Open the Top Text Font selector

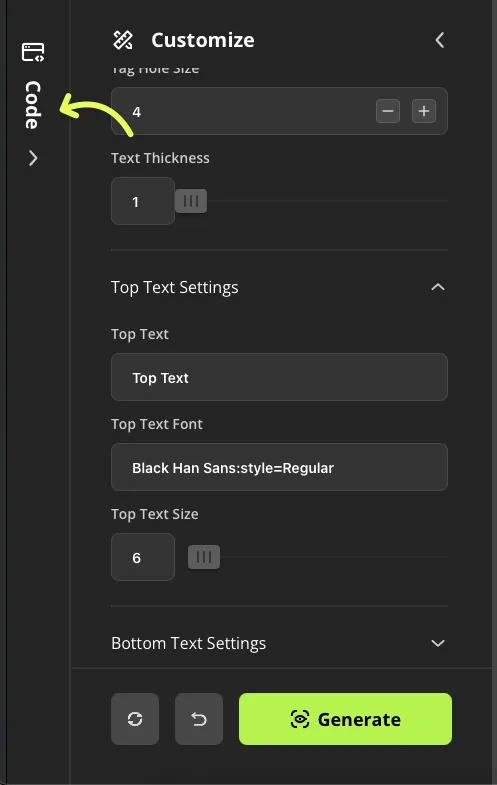coord(279,467)
